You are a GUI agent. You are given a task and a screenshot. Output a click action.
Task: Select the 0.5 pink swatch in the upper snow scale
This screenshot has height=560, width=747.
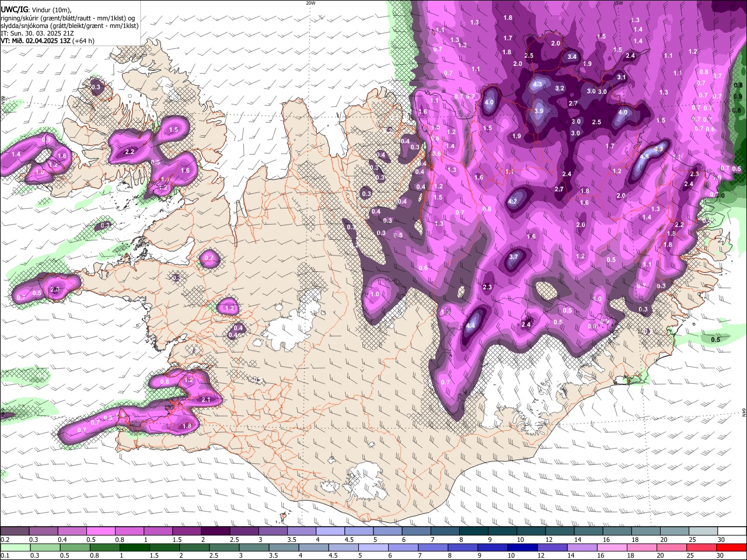(x=101, y=531)
